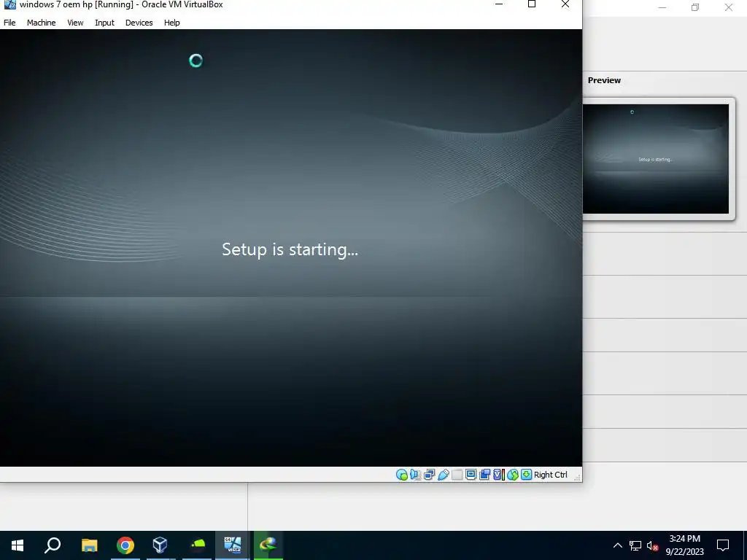Click the audio status icon in VM status bar
Image resolution: width=747 pixels, height=560 pixels.
click(415, 475)
